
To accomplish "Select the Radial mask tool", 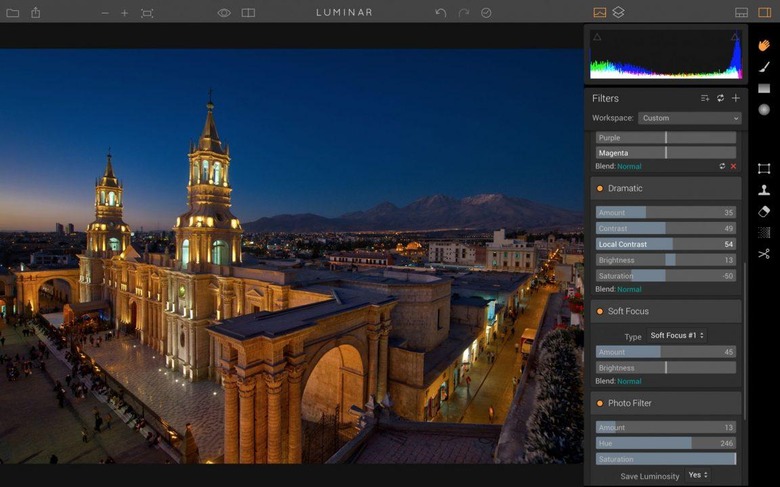I will click(x=764, y=109).
